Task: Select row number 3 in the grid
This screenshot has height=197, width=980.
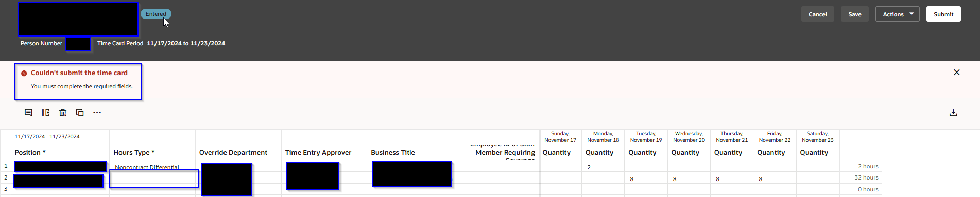Action: tap(6, 189)
